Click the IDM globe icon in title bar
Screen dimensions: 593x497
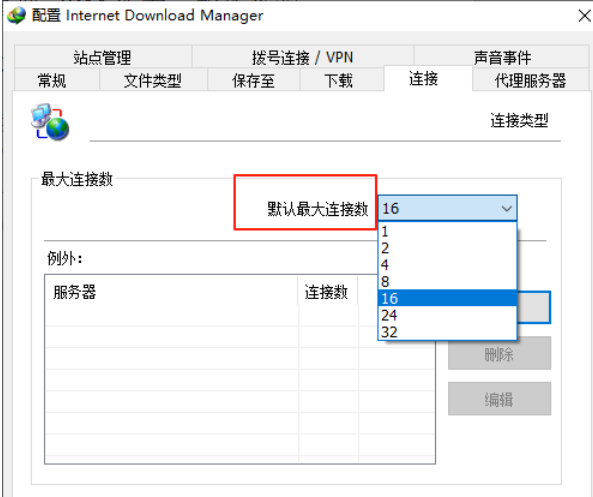tap(16, 16)
